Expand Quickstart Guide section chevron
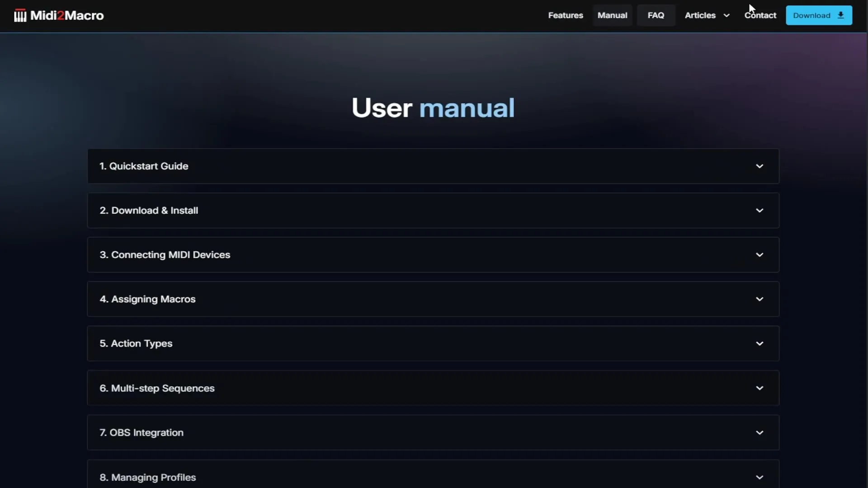 (759, 166)
